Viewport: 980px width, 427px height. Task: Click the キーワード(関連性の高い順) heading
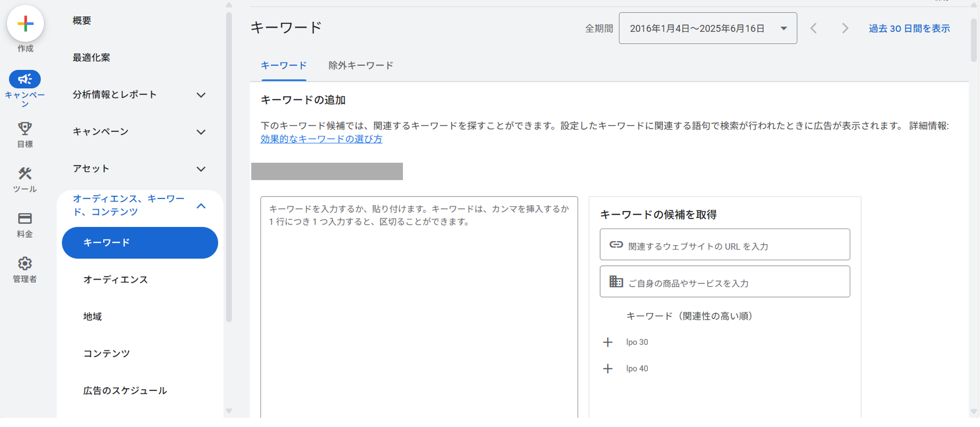point(690,316)
